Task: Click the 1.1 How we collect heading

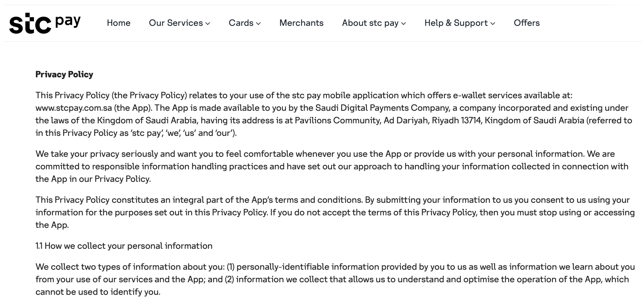Action: [124, 246]
